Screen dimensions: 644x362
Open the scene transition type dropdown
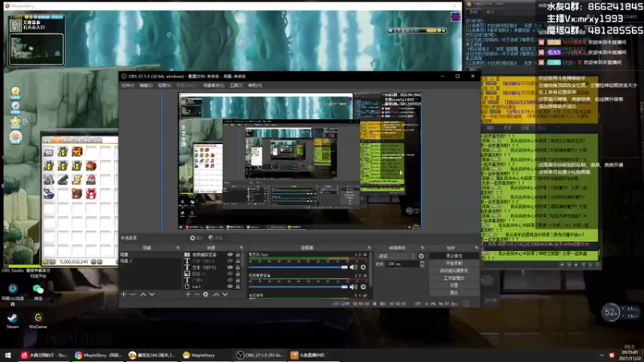click(396, 256)
